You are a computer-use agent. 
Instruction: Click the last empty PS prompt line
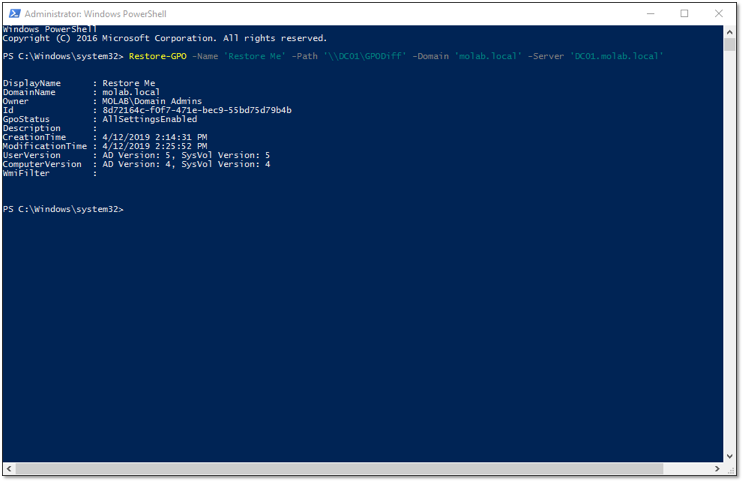64,209
